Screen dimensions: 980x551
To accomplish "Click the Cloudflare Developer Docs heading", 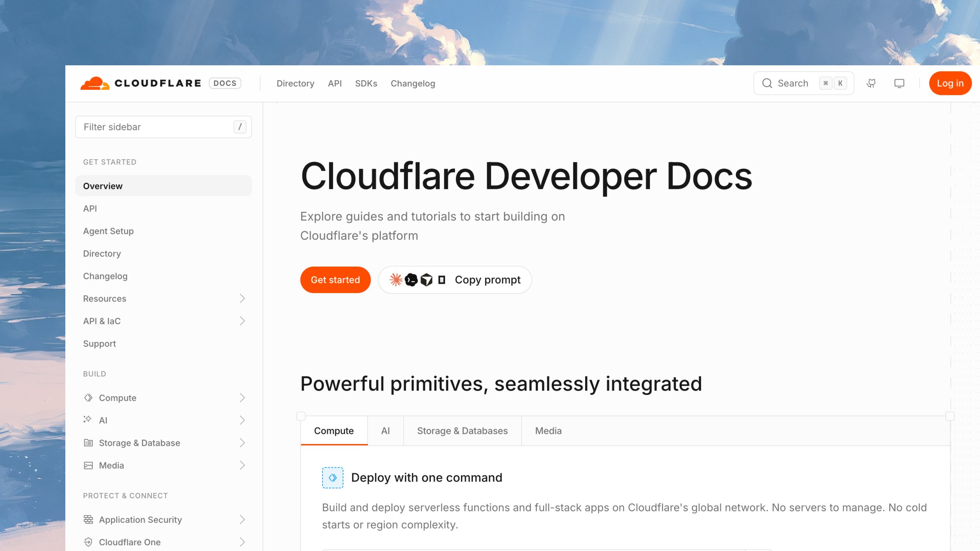I will tap(526, 176).
